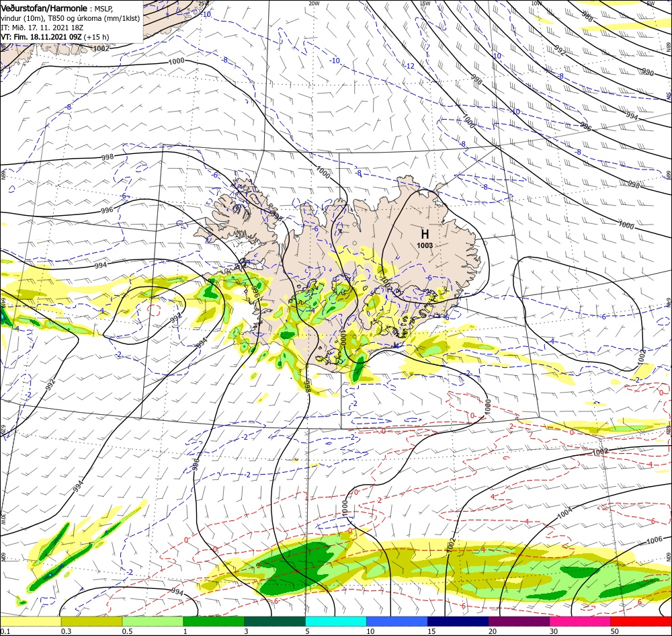Click the '20' legend scale value
The image size is (672, 636).
(x=493, y=631)
